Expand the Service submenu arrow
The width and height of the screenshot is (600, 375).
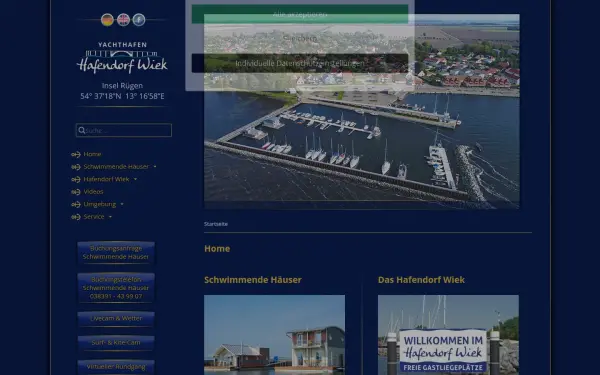110,217
